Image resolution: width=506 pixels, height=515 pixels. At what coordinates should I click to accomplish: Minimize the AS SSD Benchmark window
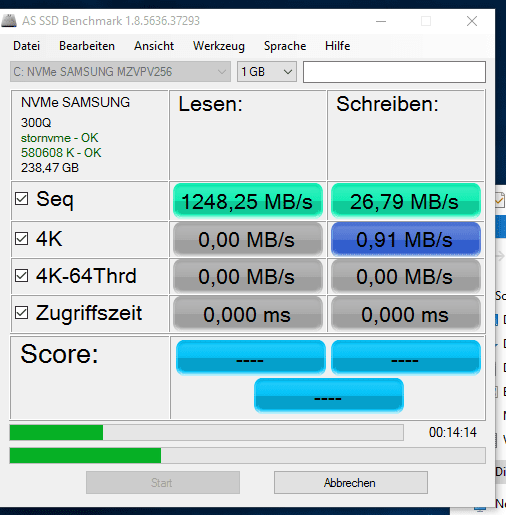[x=381, y=21]
